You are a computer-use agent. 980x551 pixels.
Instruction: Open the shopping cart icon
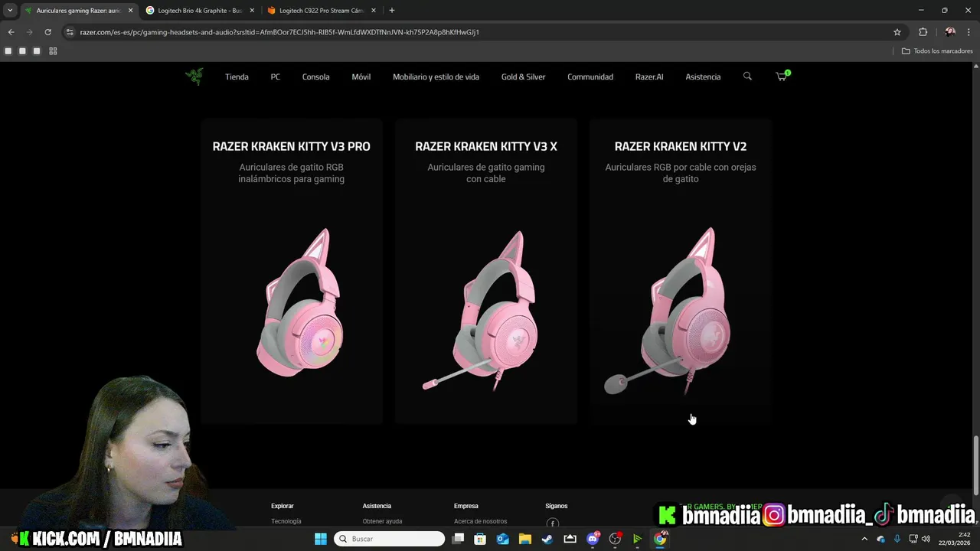click(x=781, y=77)
